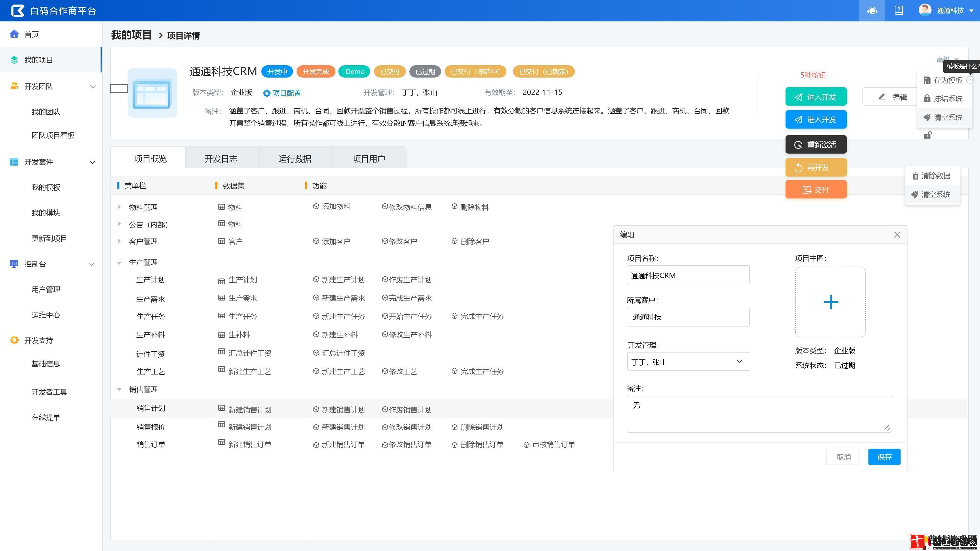Viewport: 980px width, 551px height.
Task: Open 团队项目看板 in sidebar
Action: click(53, 135)
